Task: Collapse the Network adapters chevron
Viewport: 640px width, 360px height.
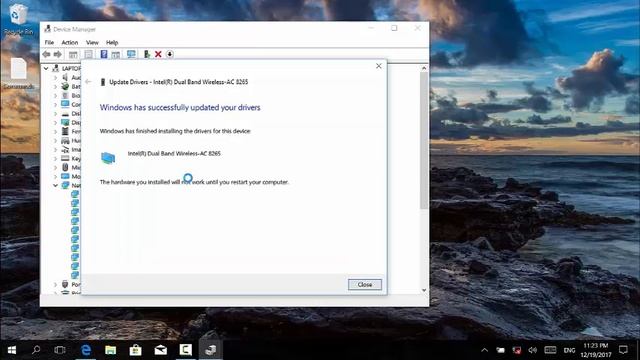Action: [56, 185]
